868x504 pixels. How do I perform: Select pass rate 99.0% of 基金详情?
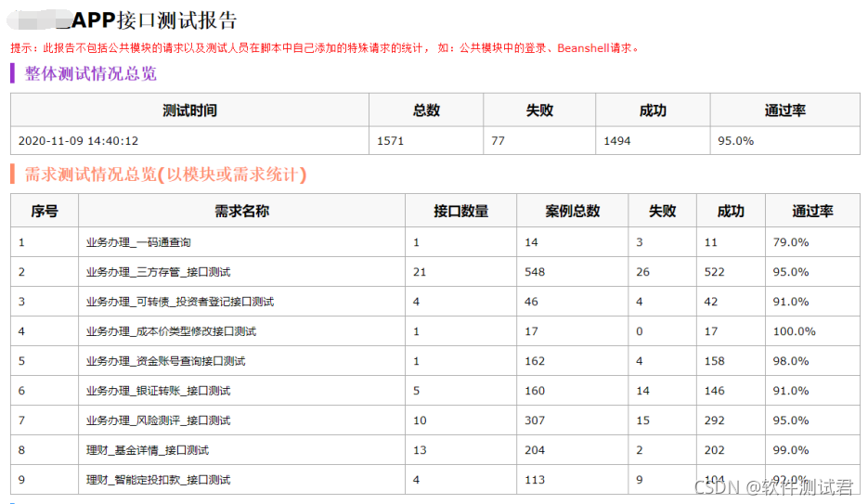click(791, 450)
